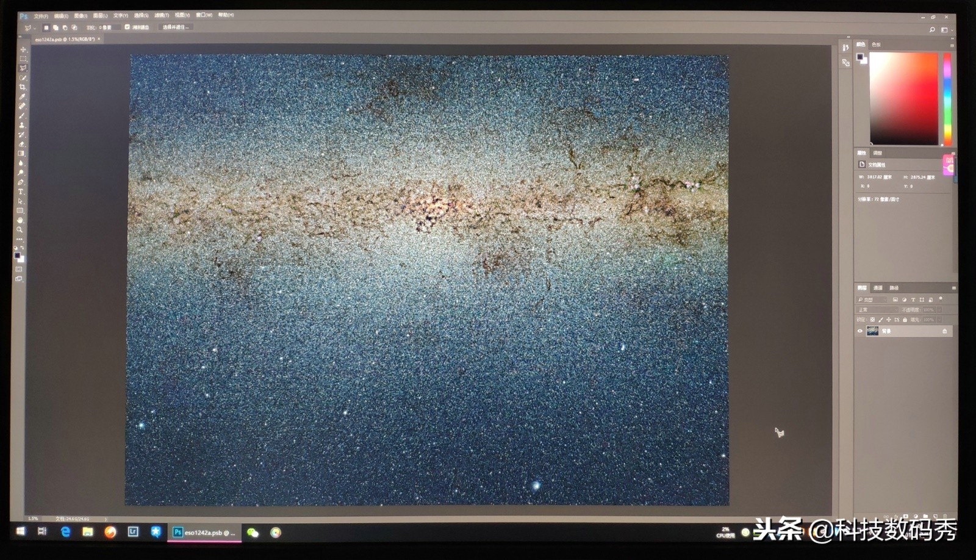
Task: Toggle the anti-alias (消除锯齿) checkbox
Action: (127, 27)
